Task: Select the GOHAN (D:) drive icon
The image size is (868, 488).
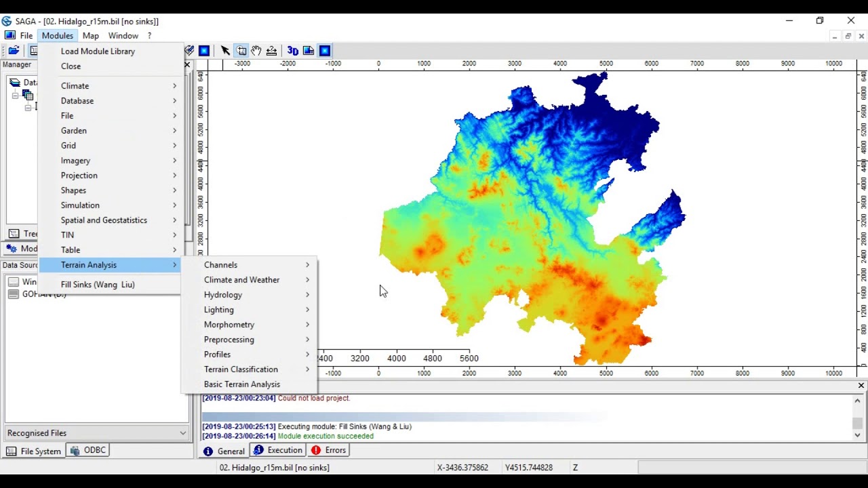Action: (x=14, y=294)
